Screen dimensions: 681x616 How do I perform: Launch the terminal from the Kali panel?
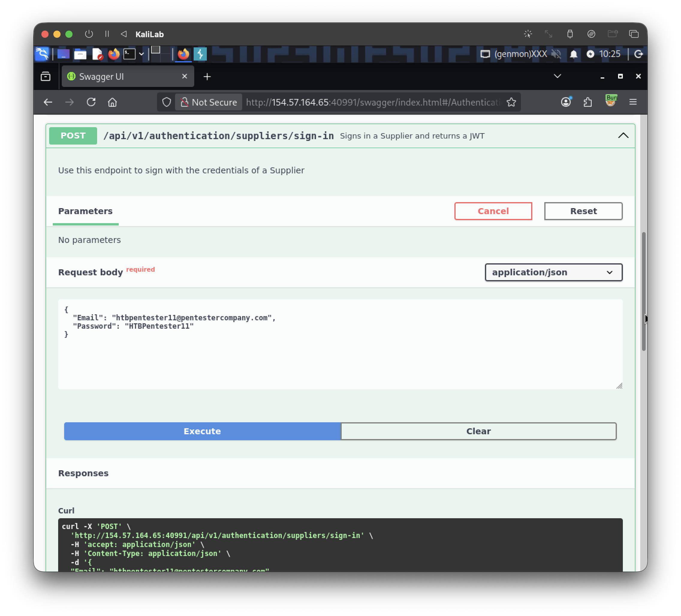point(129,54)
